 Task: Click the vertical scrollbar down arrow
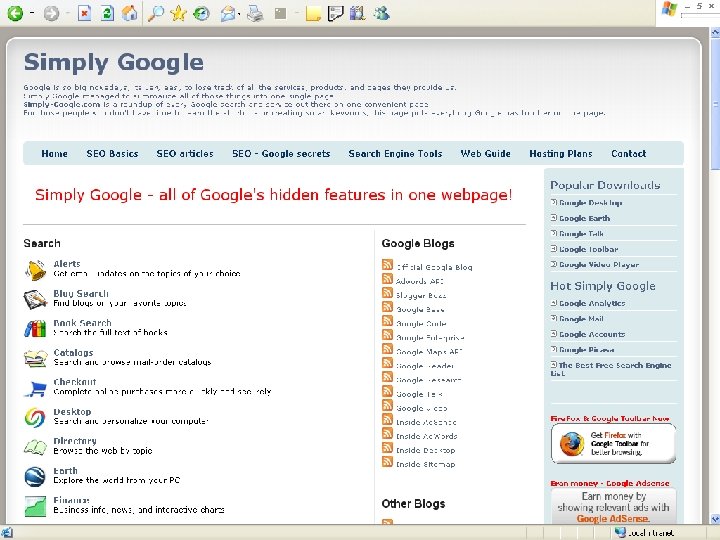click(x=715, y=519)
